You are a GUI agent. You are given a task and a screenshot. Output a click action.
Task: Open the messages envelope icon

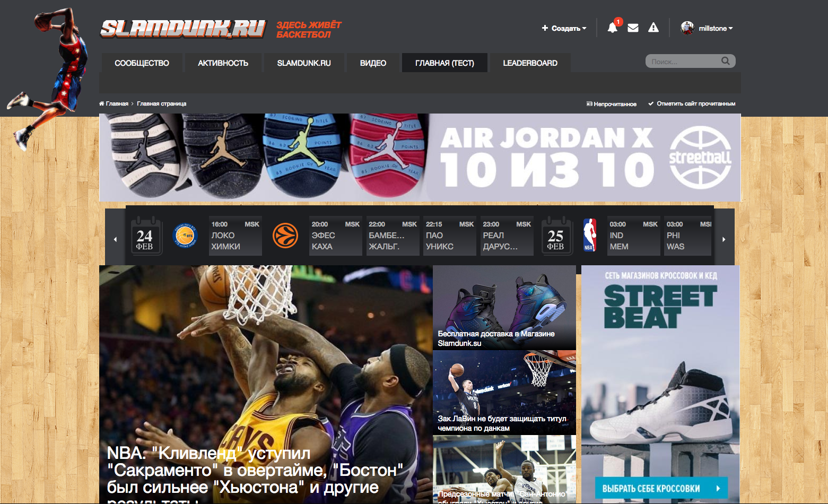coord(633,28)
